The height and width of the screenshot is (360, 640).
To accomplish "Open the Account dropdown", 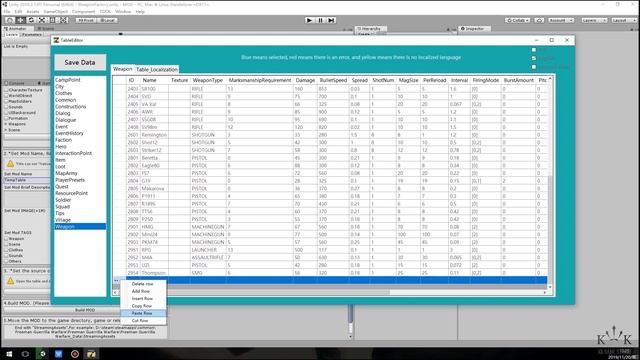I will click(x=561, y=20).
